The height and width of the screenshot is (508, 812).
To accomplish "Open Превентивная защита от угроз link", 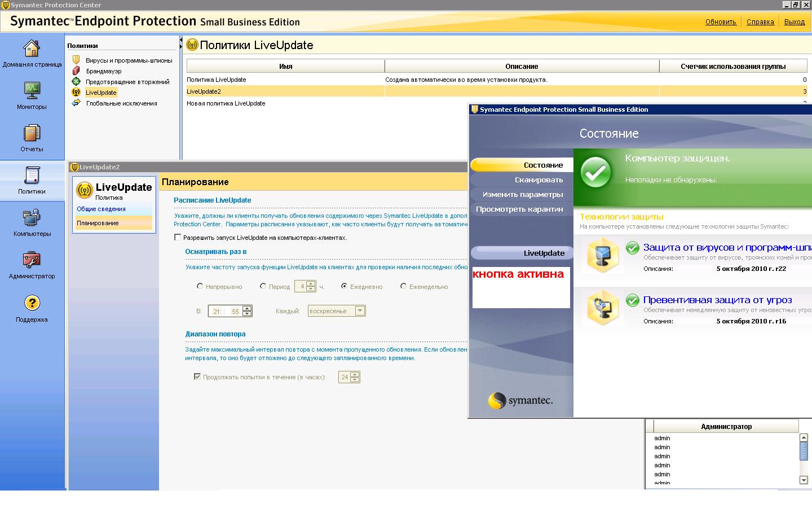I will (x=718, y=300).
